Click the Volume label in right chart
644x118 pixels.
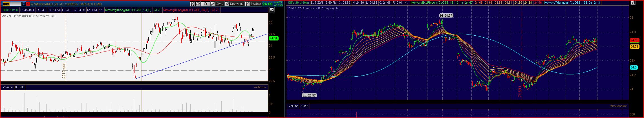click(293, 106)
